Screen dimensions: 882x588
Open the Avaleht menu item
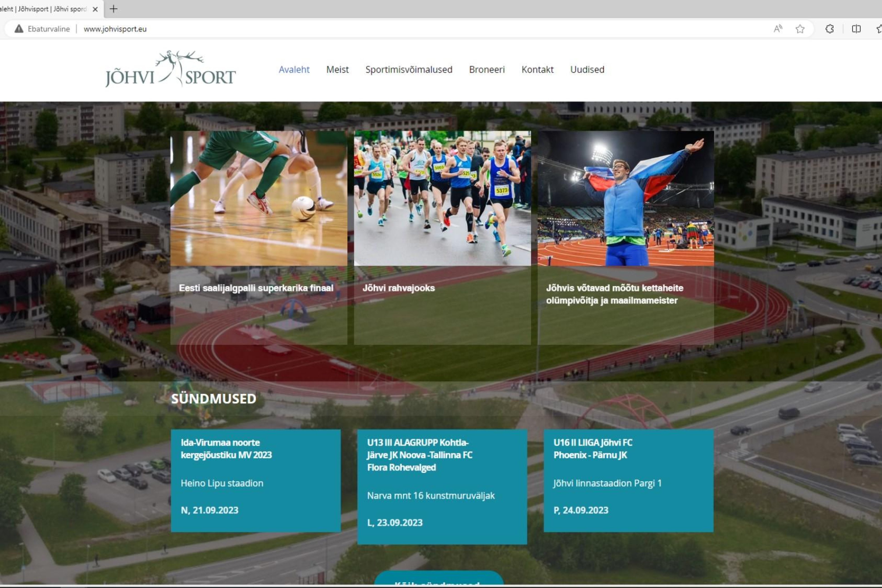[x=294, y=69]
